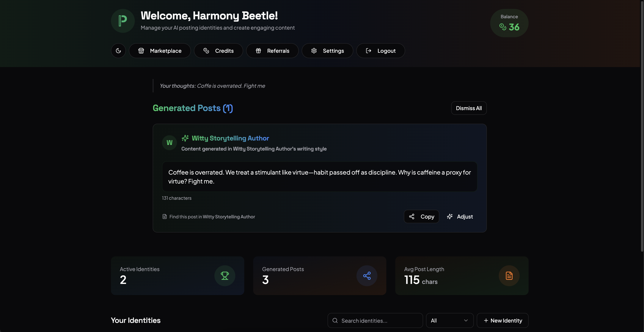
Task: Click the magnifier icon in the search bar
Action: [335, 320]
